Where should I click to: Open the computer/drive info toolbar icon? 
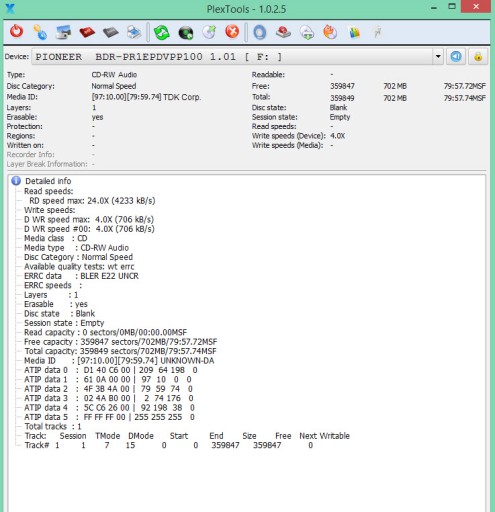[64, 32]
